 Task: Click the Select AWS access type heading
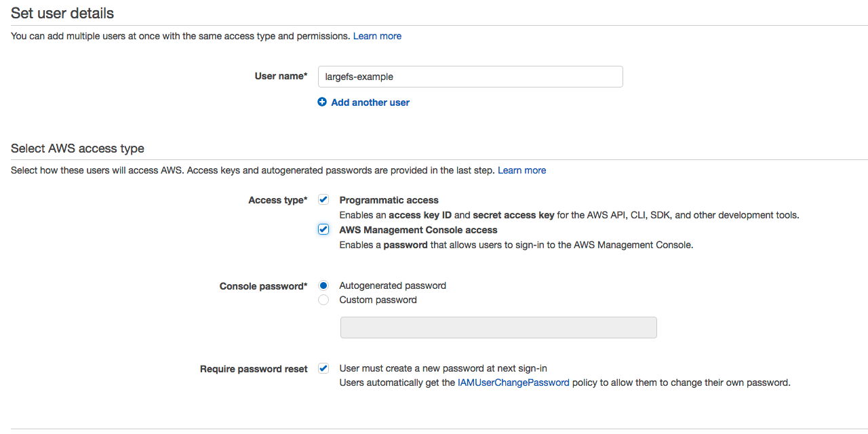(x=77, y=149)
